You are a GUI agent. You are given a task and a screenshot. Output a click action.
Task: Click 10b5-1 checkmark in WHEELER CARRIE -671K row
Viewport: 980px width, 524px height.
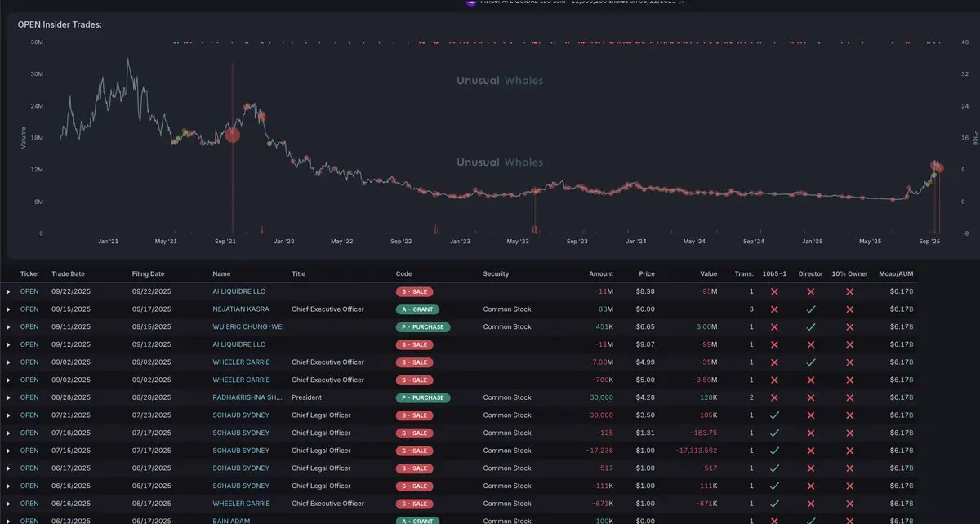click(x=774, y=504)
